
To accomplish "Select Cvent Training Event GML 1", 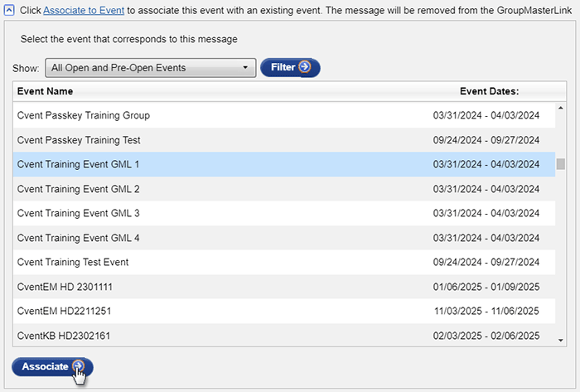I will (79, 164).
